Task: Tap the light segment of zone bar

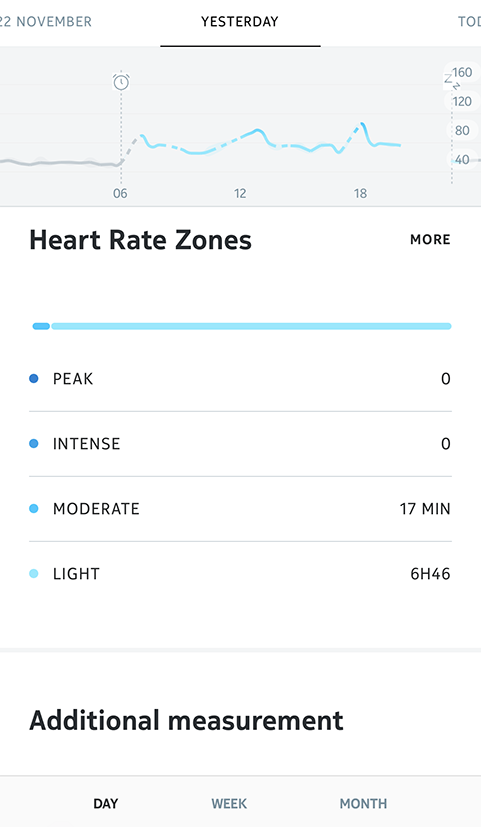Action: (252, 326)
